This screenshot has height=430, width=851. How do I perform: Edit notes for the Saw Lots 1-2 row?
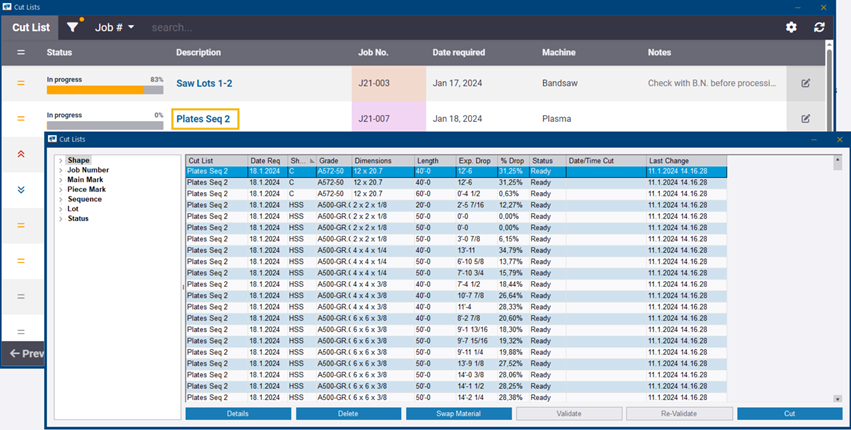pyautogui.click(x=805, y=84)
